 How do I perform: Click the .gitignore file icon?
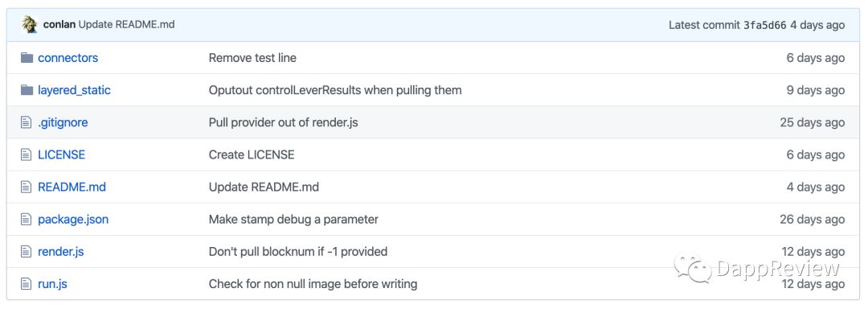pyautogui.click(x=26, y=122)
